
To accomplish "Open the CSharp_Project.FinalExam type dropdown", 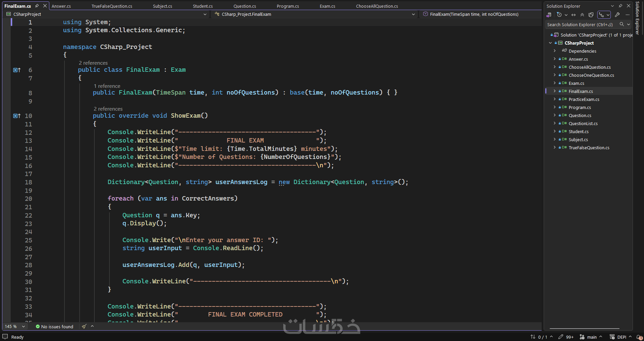I will point(314,14).
